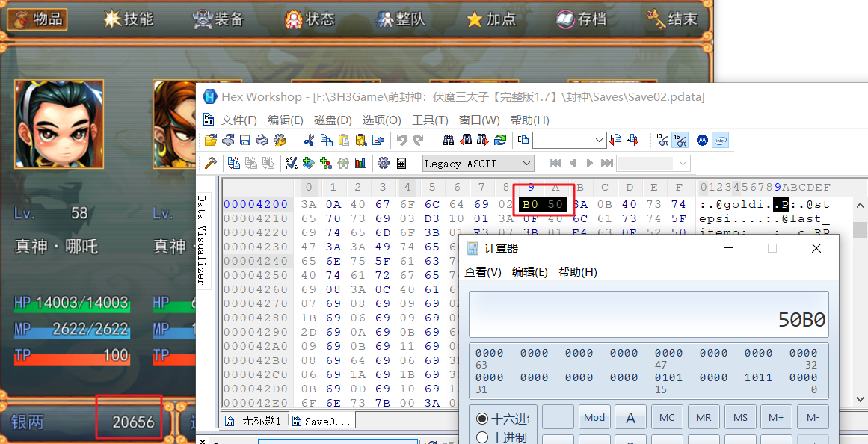Image resolution: width=868 pixels, height=444 pixels.
Task: Click the Redo arrow icon
Action: coord(419,140)
